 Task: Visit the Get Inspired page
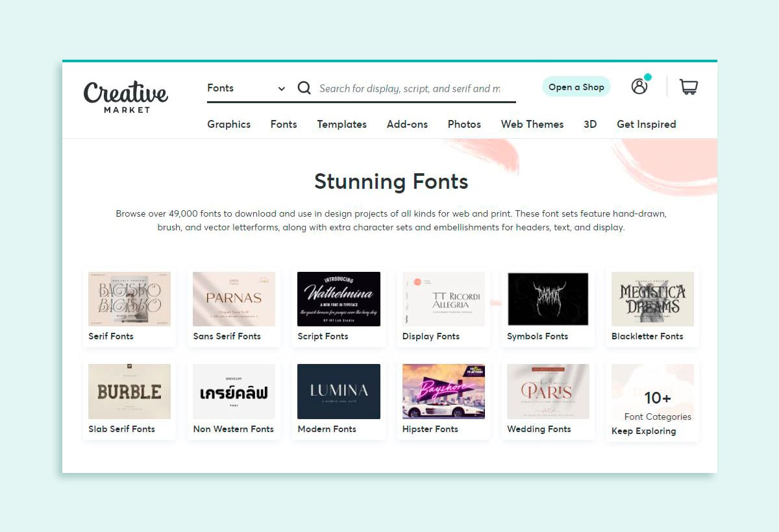pos(646,124)
